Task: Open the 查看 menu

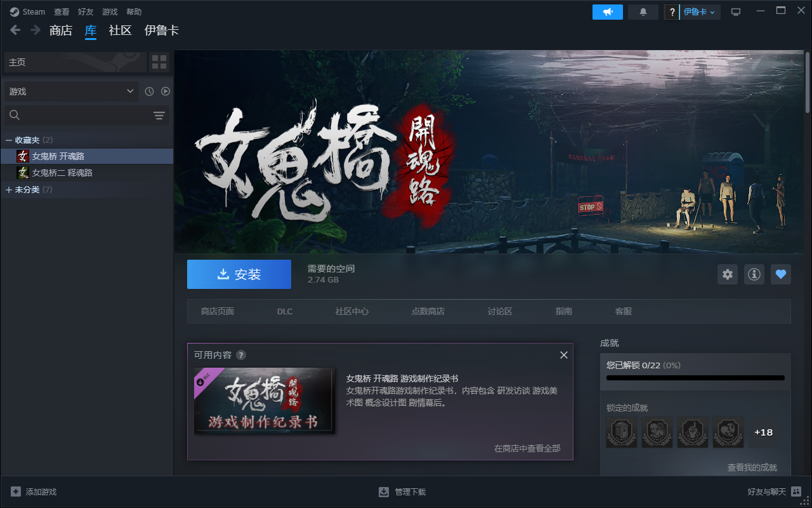Action: click(x=62, y=12)
